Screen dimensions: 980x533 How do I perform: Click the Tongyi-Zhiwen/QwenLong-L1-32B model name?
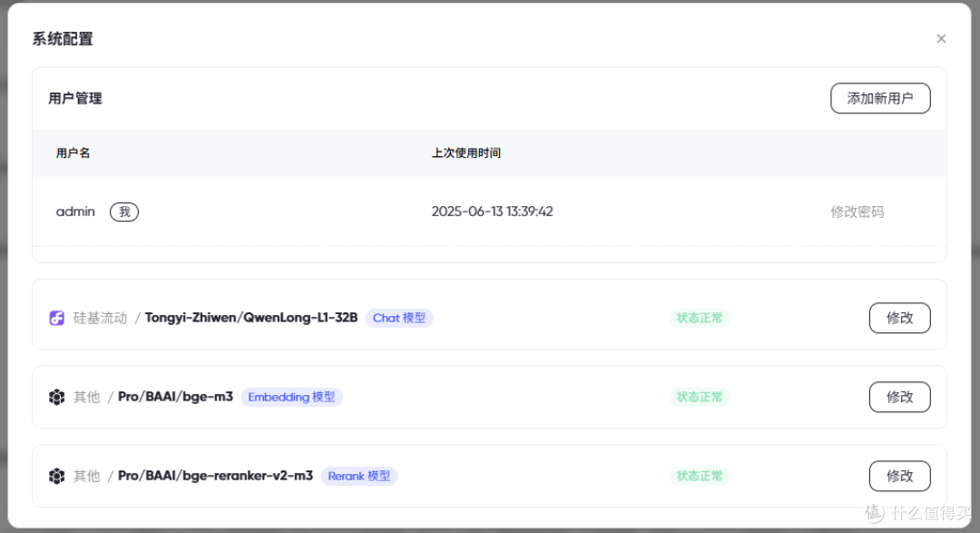point(251,318)
